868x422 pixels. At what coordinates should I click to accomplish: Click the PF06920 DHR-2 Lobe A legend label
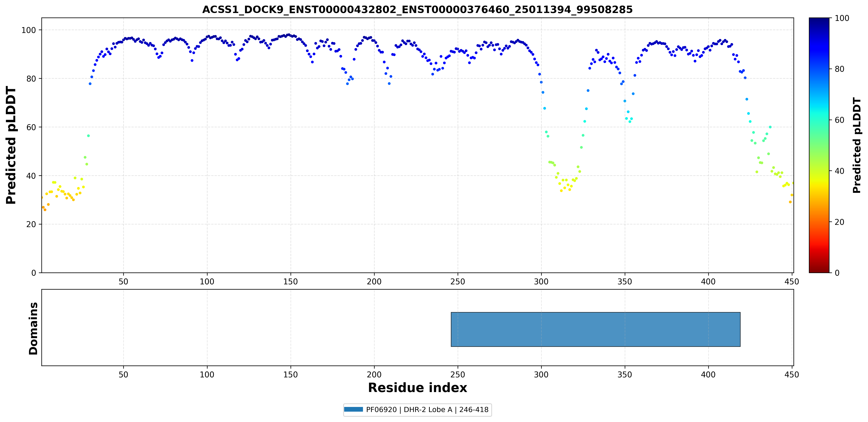coord(427,410)
